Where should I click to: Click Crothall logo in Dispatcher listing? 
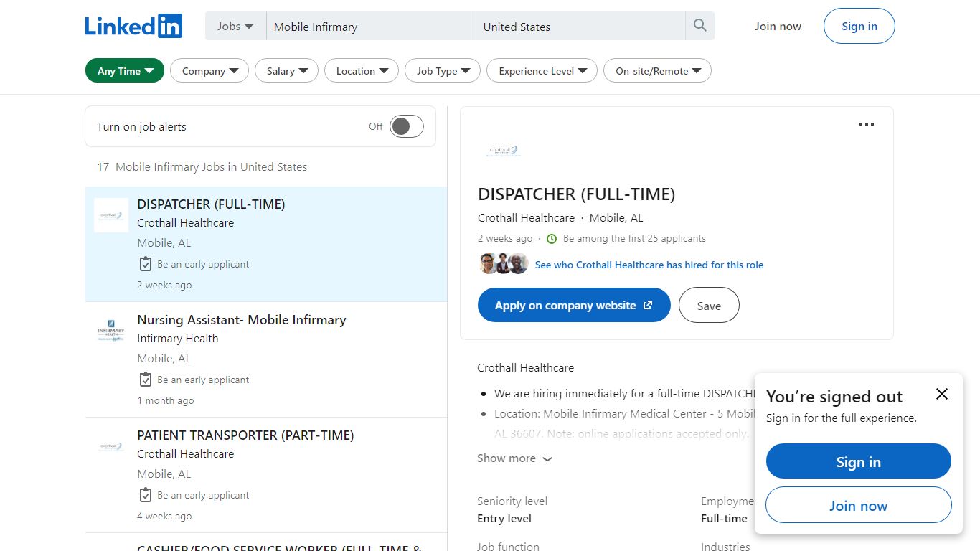(111, 215)
